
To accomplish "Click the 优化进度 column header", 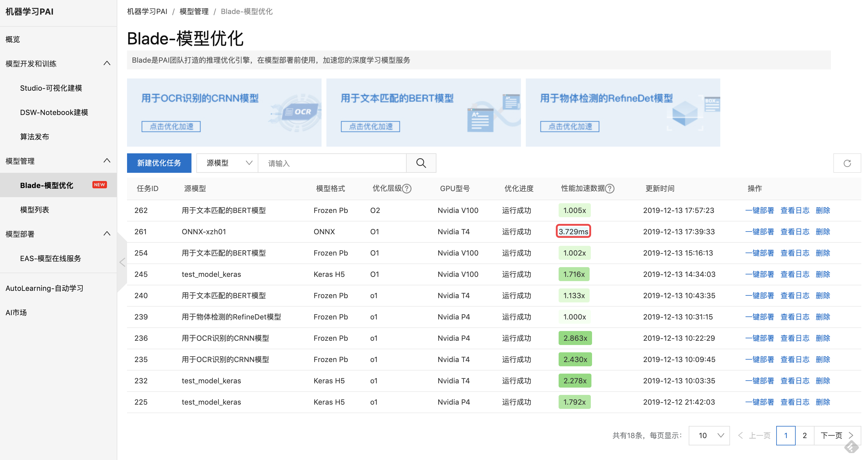I will point(519,189).
